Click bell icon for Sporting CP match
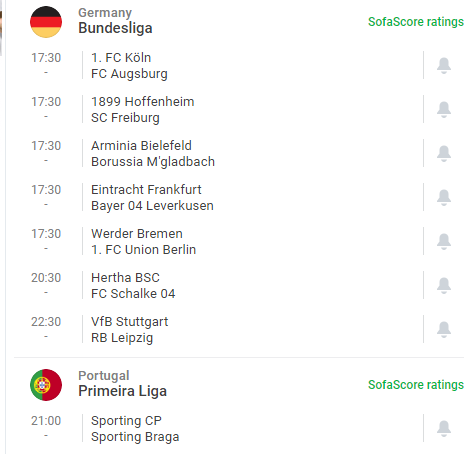The width and height of the screenshot is (466, 454). 444,428
